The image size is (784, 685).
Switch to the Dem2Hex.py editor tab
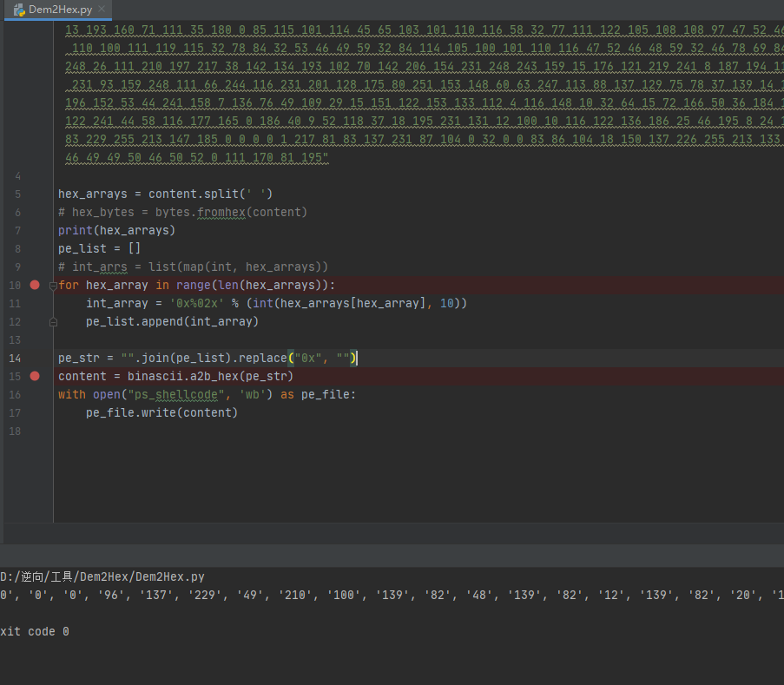click(x=58, y=10)
